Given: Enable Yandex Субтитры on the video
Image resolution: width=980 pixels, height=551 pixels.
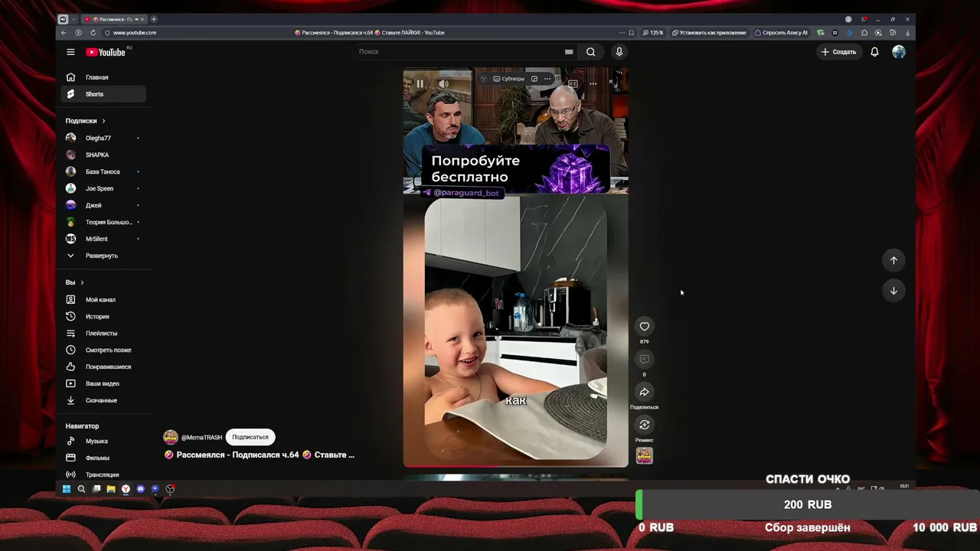Looking at the screenshot, I should click(509, 79).
